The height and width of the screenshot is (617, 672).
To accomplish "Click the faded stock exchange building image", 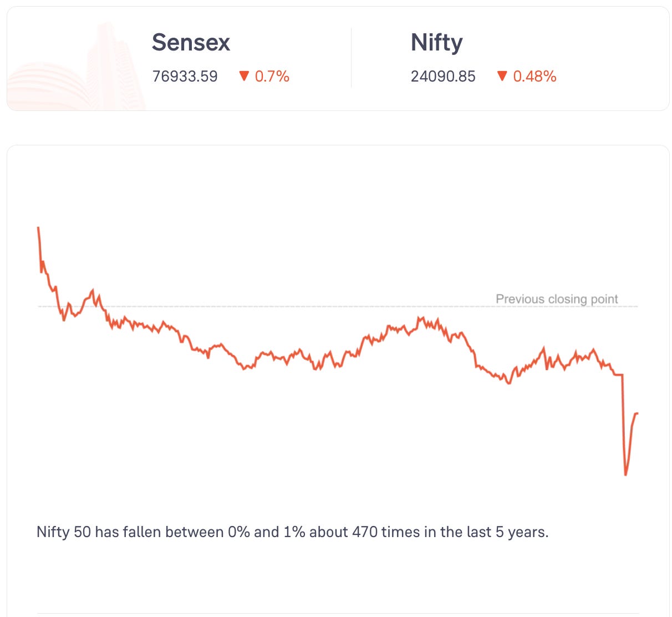I will [77, 67].
